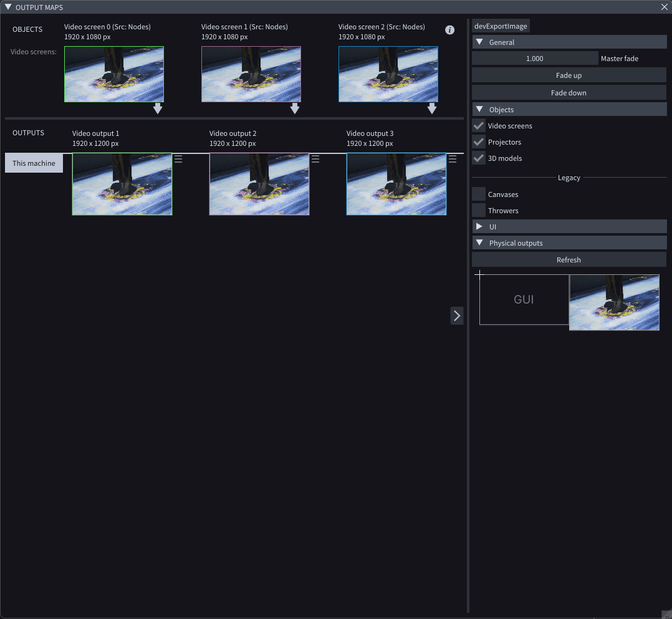This screenshot has width=672, height=619.
Task: Collapse the Output Maps window triangle
Action: point(7,7)
